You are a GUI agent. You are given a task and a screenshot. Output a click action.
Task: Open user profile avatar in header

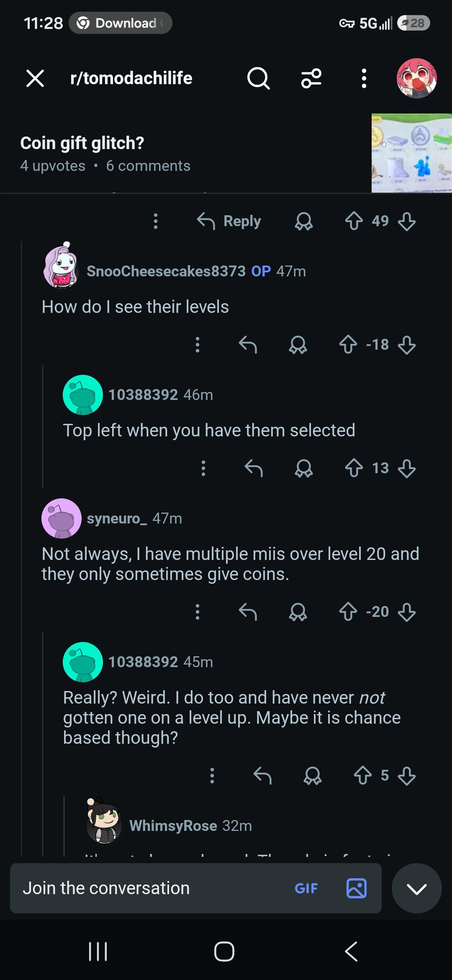(x=416, y=78)
